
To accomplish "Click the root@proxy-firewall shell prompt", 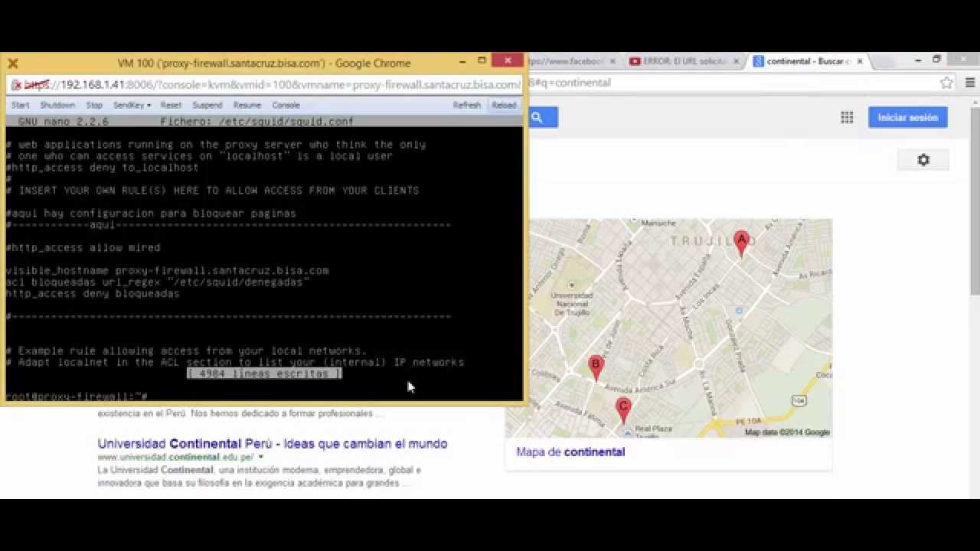I will [77, 396].
